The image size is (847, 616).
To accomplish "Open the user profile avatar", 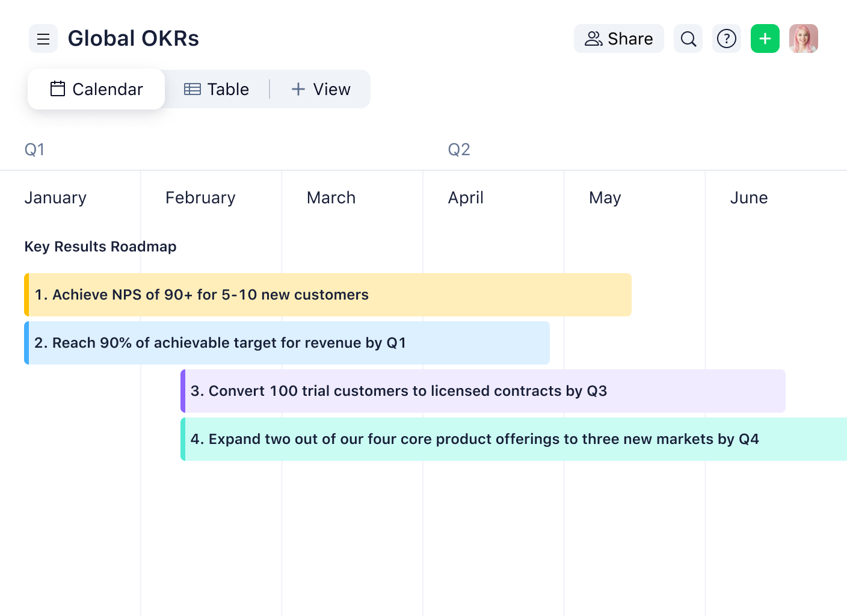I will pyautogui.click(x=804, y=38).
